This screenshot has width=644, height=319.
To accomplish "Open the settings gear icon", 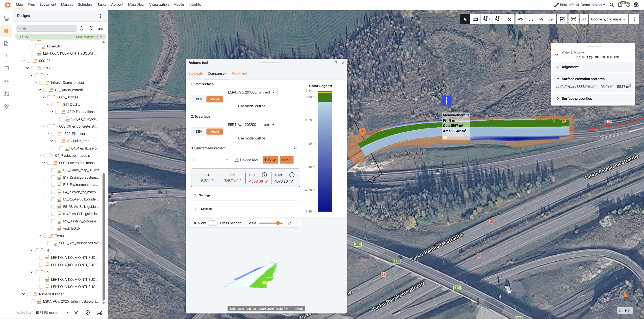I will click(x=636, y=5).
